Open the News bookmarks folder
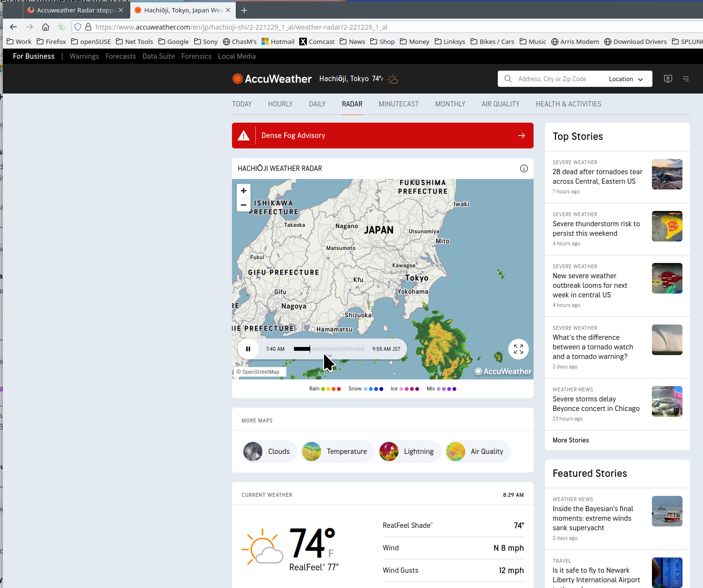 tap(352, 42)
